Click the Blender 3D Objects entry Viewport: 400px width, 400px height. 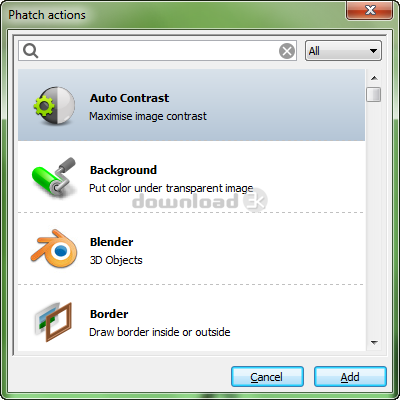point(191,249)
